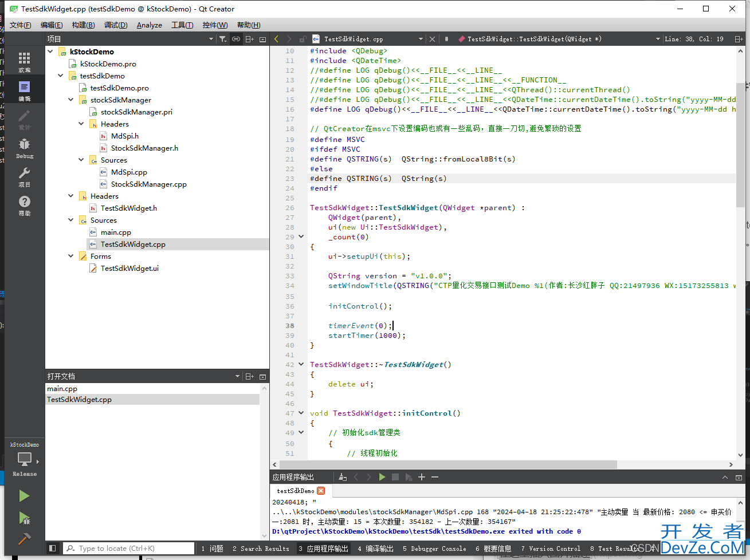Select main.cpp in open documents list
The image size is (750, 560).
click(x=62, y=388)
